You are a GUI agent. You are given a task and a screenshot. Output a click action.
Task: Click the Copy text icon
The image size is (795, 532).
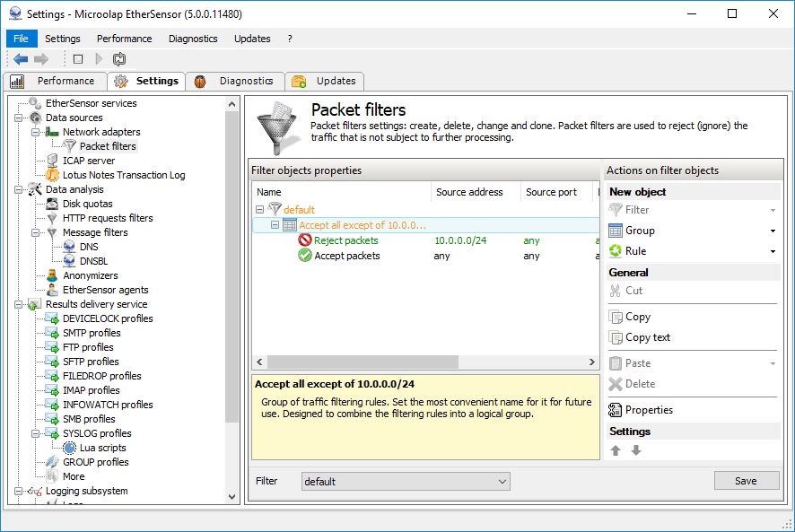pyautogui.click(x=616, y=337)
